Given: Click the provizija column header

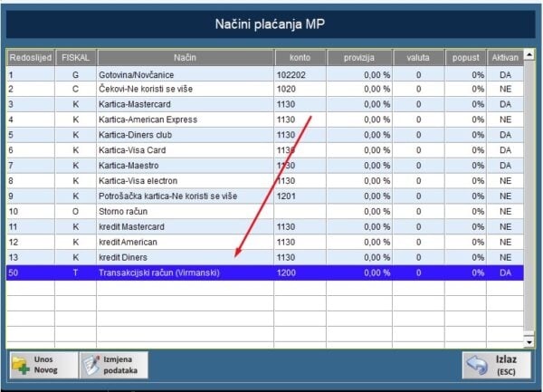Looking at the screenshot, I should (359, 58).
